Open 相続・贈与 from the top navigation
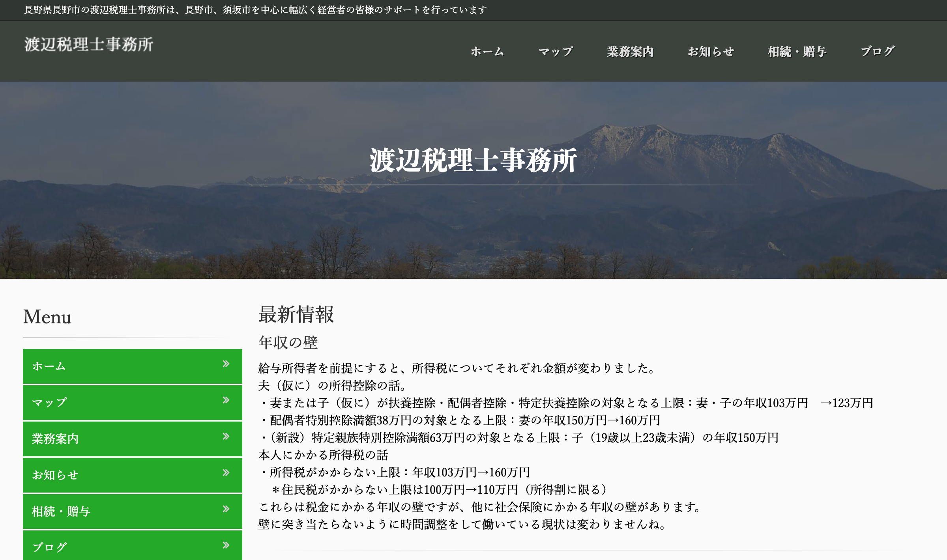 point(797,52)
